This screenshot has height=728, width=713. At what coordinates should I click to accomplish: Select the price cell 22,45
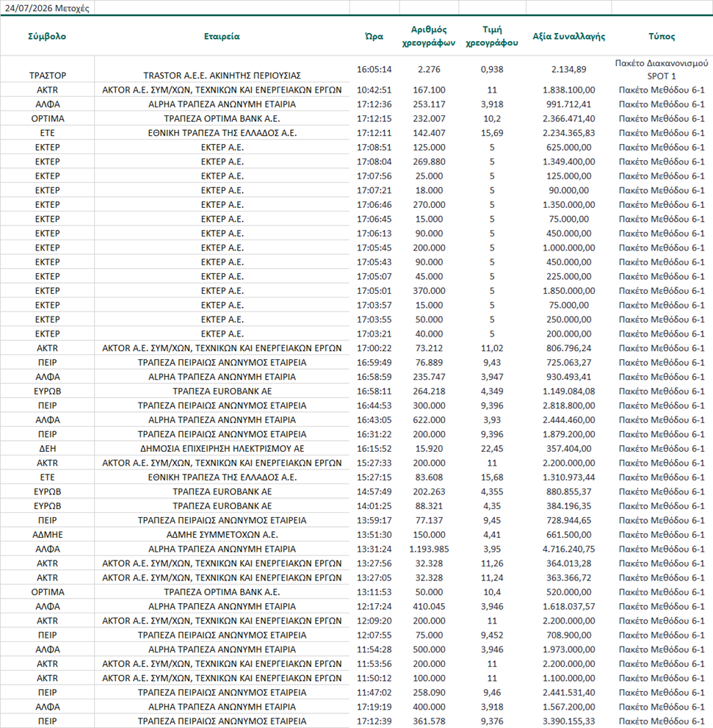pos(492,449)
